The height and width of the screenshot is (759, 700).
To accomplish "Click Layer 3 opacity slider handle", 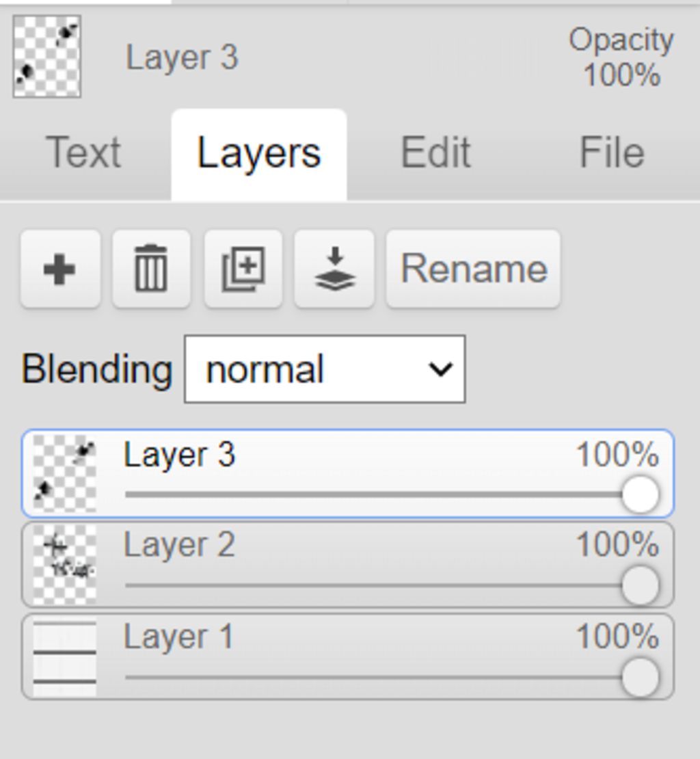I will 641,494.
